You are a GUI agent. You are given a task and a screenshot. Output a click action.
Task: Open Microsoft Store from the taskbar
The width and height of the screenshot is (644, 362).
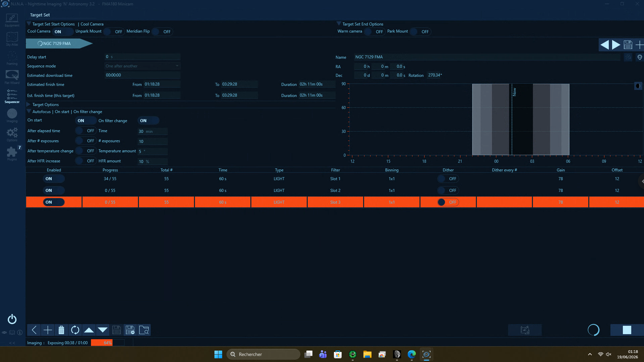338,354
